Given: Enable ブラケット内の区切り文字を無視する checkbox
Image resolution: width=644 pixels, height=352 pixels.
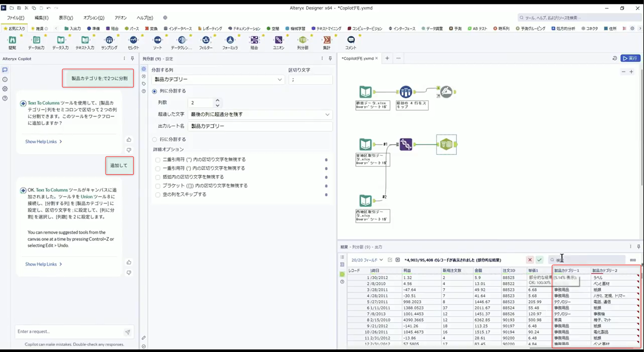Looking at the screenshot, I should (158, 186).
